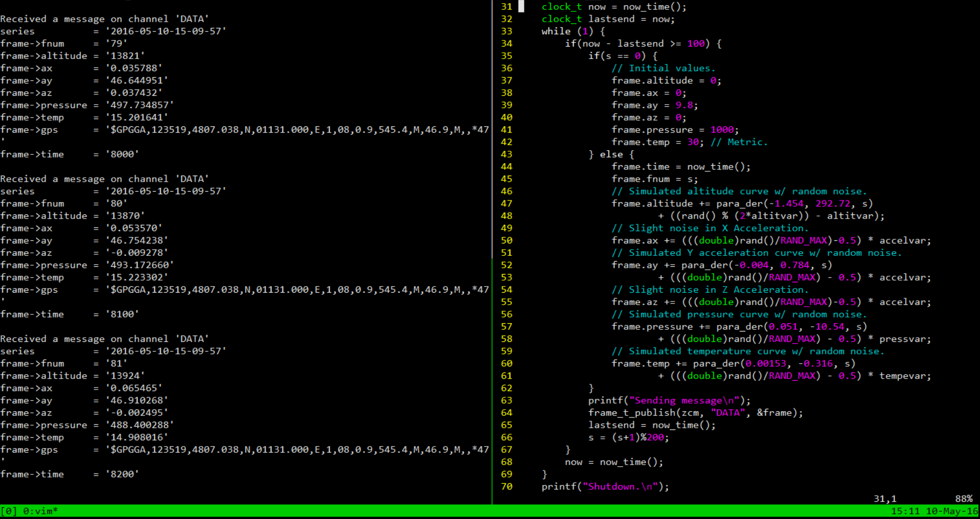Viewport: 980px width, 519px height.
Task: Click the altitude value '13924'
Action: [x=125, y=376]
